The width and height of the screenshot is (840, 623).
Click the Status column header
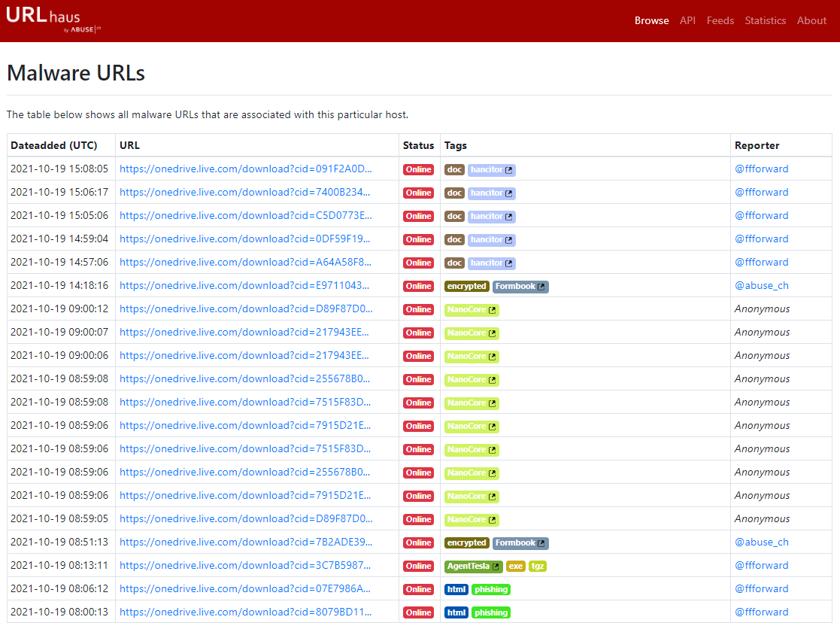418,145
